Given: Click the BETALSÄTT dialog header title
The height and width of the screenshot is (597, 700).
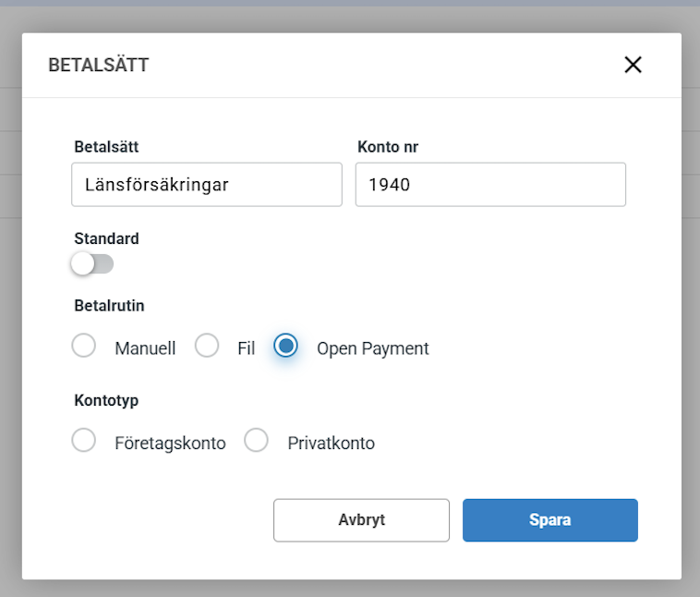Looking at the screenshot, I should (x=99, y=65).
